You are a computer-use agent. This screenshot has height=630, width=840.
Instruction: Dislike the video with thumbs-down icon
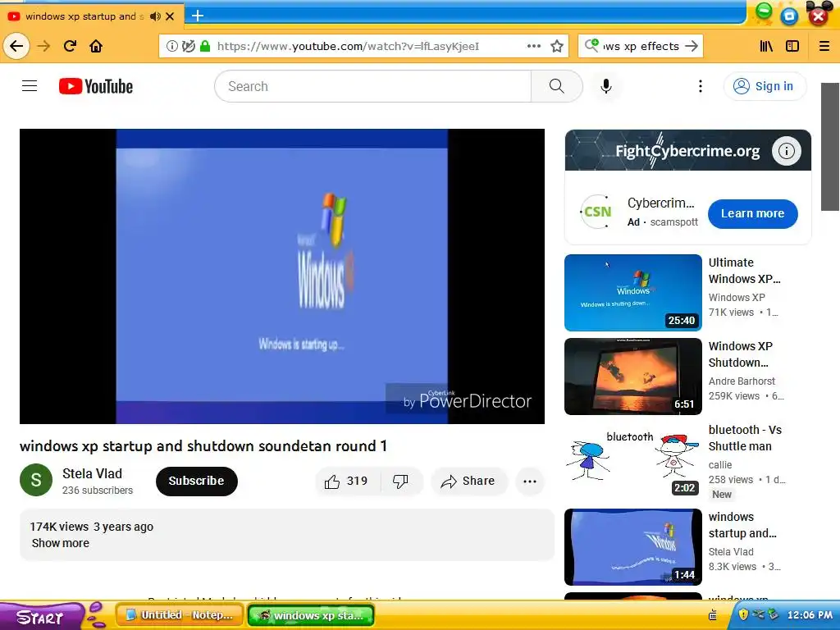tap(400, 481)
